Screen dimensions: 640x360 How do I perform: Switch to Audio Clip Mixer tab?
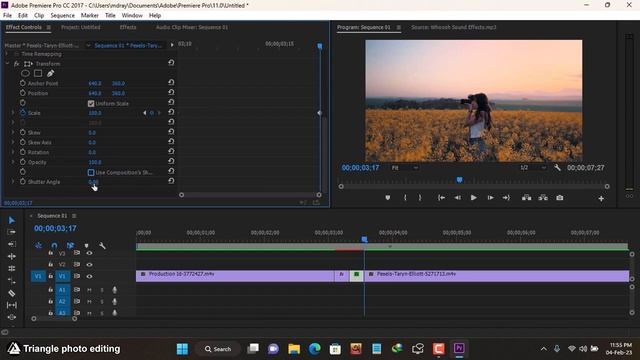192,27
